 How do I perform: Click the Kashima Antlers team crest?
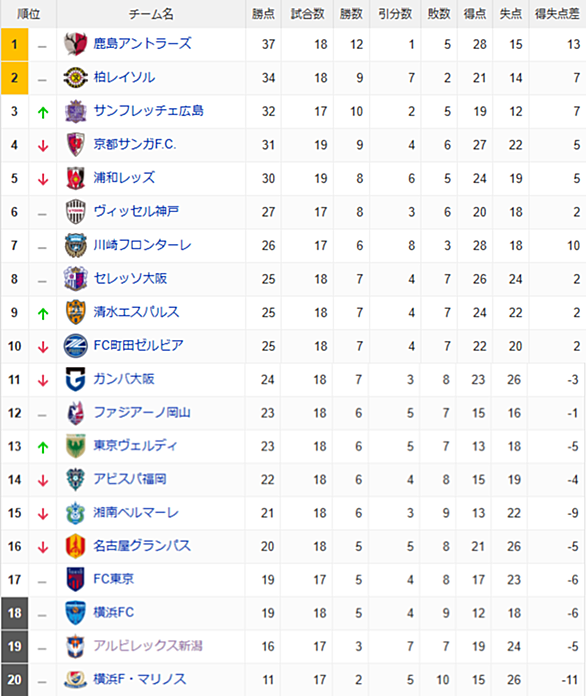tap(75, 44)
